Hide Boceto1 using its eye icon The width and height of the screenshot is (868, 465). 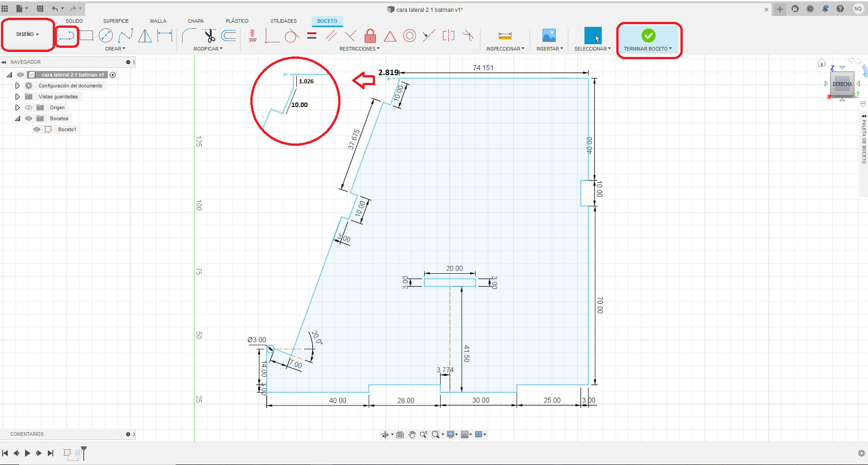click(37, 129)
